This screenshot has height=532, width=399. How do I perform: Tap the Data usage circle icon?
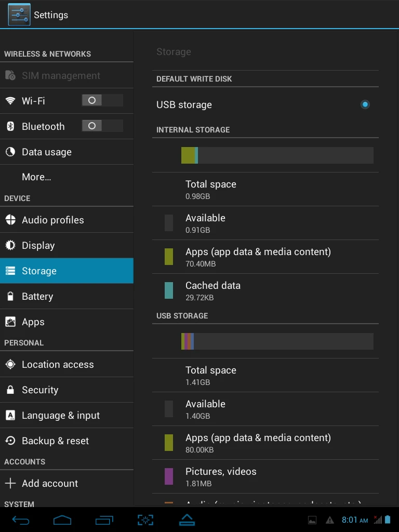pyautogui.click(x=10, y=152)
